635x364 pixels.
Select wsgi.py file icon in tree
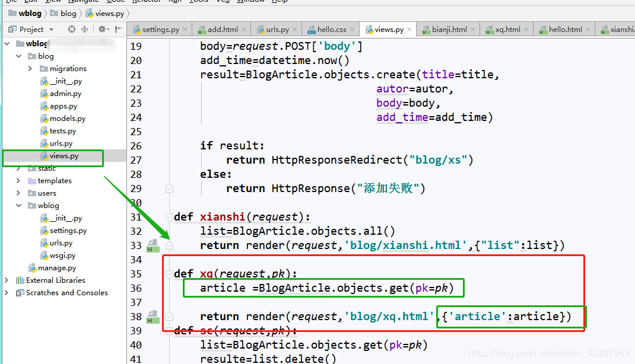tap(44, 256)
